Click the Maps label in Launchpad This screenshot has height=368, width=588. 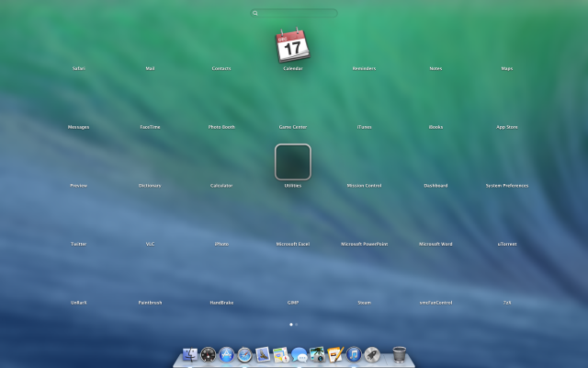(507, 68)
